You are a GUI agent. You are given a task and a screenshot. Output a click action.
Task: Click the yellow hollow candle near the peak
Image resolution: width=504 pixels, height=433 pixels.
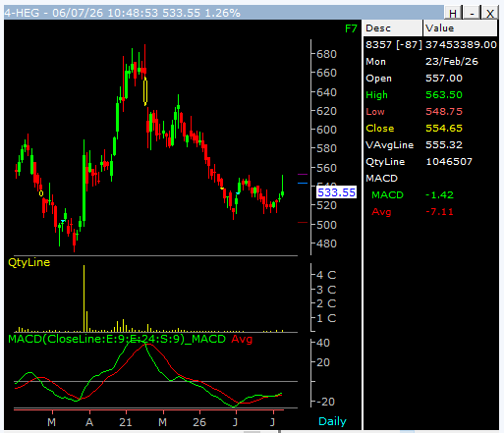145,91
